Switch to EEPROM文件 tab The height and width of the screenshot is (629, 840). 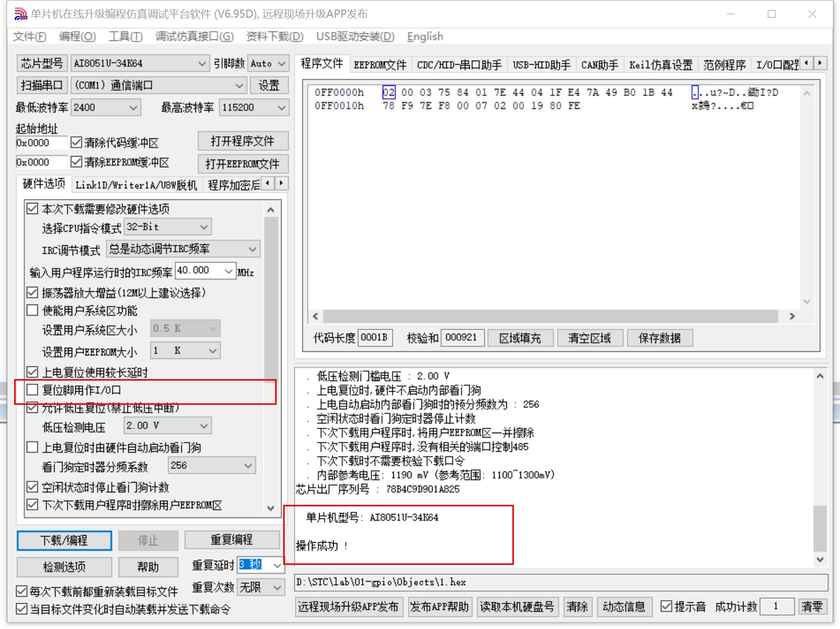click(x=380, y=65)
